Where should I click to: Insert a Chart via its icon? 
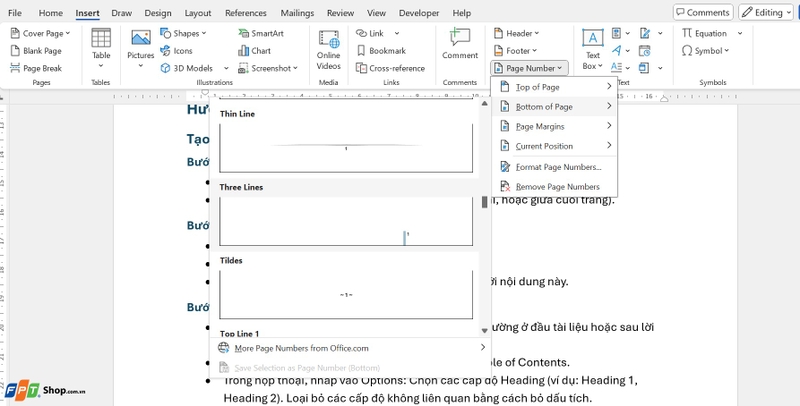(244, 50)
